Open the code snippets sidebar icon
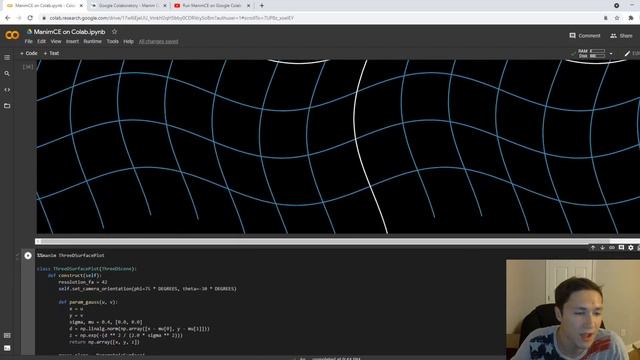Viewport: 640px width, 360px height. [7, 90]
